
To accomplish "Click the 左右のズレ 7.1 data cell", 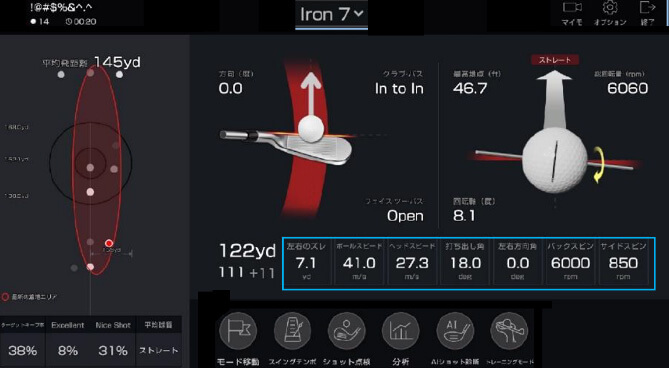I will [x=307, y=262].
